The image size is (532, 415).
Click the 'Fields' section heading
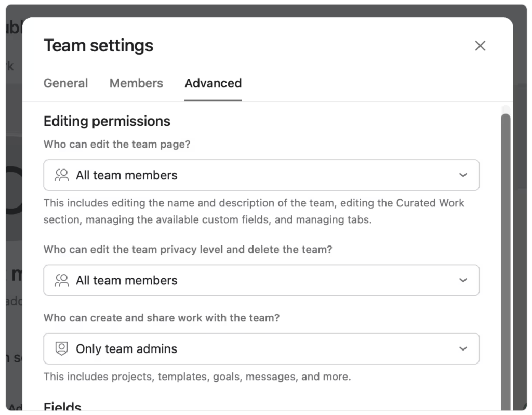(62, 407)
